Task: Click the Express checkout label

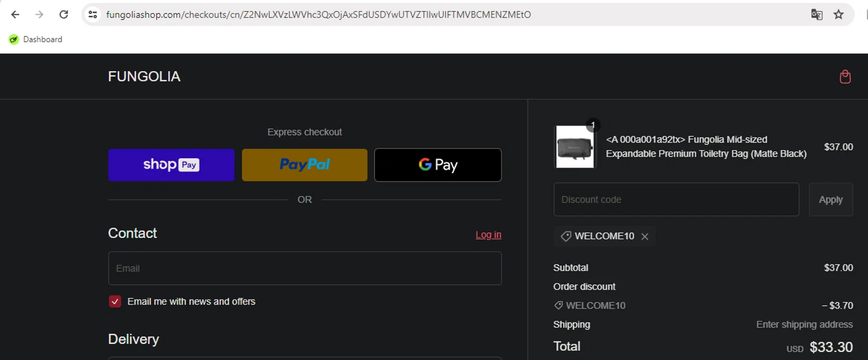Action: tap(304, 132)
